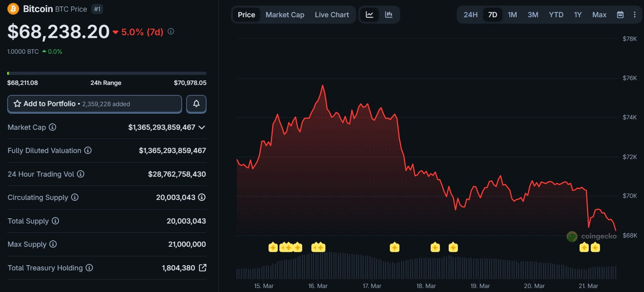
Task: Open the chart three-dot options menu
Action: (x=634, y=15)
